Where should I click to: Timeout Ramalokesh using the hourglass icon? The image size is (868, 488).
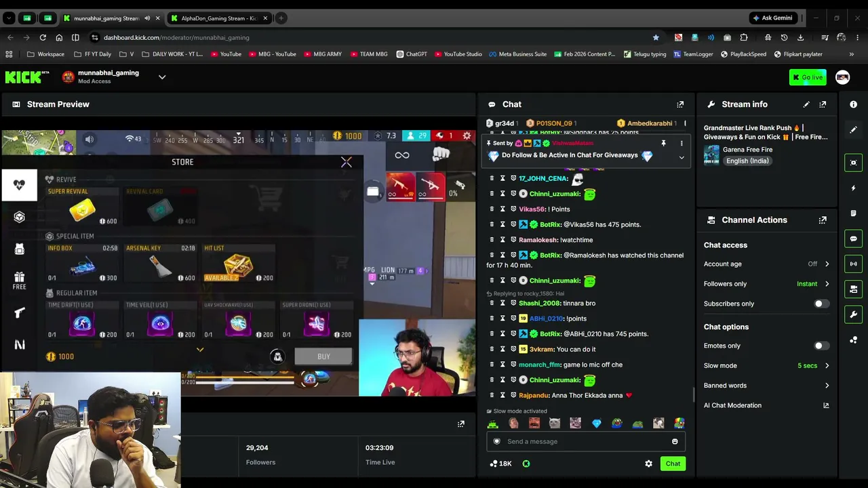coord(502,240)
